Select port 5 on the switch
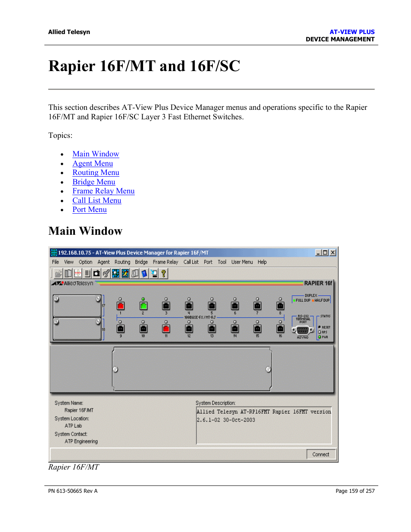This screenshot has height=532, width=411. 212,306
